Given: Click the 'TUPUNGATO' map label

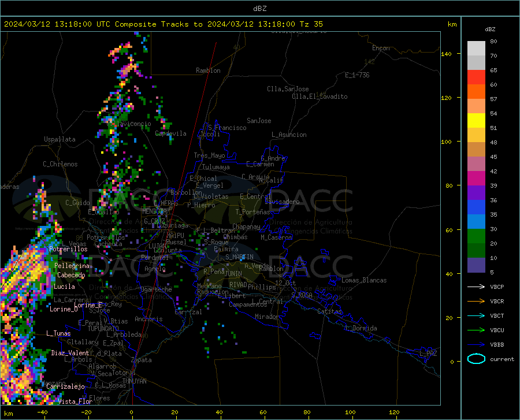Looking at the screenshot, I should pos(103,329).
